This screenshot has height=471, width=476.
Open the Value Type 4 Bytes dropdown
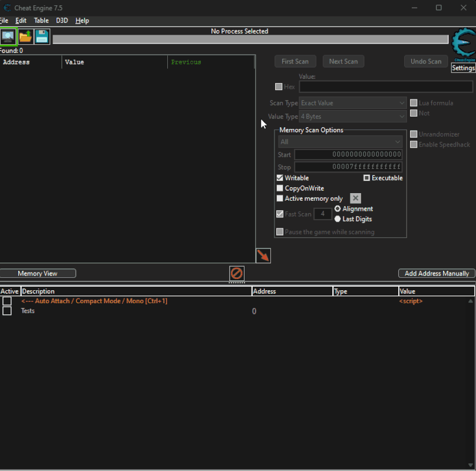tap(353, 117)
